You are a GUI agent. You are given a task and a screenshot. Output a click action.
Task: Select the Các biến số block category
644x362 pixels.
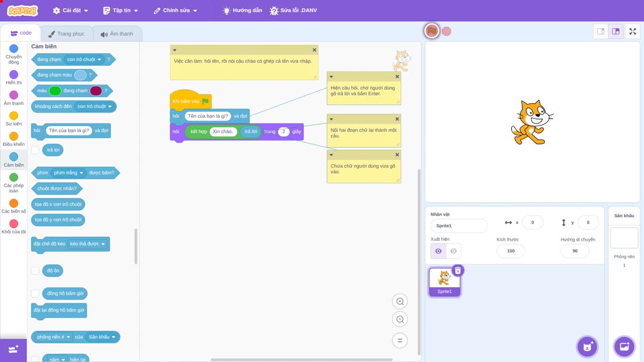[13, 206]
